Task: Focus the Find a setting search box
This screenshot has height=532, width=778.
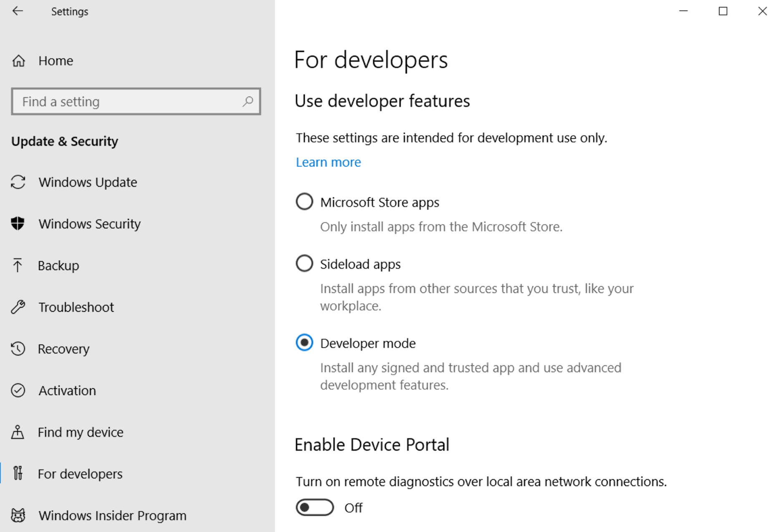Action: pos(136,101)
